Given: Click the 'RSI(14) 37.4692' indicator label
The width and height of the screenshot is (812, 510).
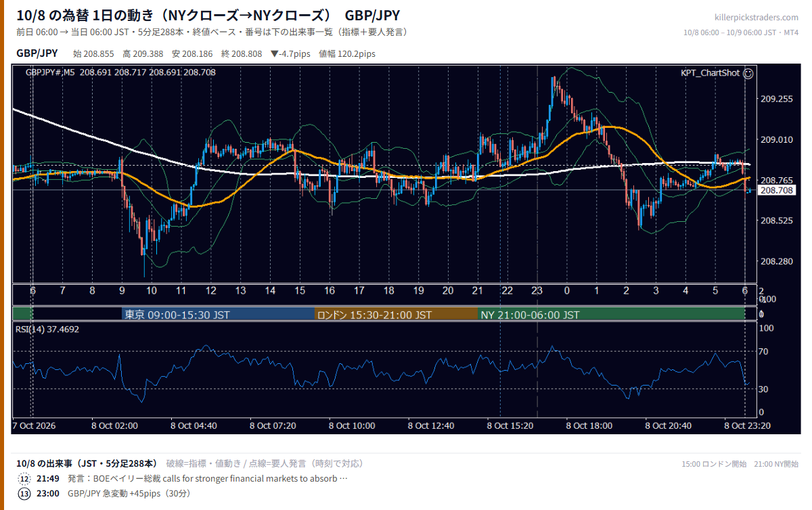Looking at the screenshot, I should 47,329.
